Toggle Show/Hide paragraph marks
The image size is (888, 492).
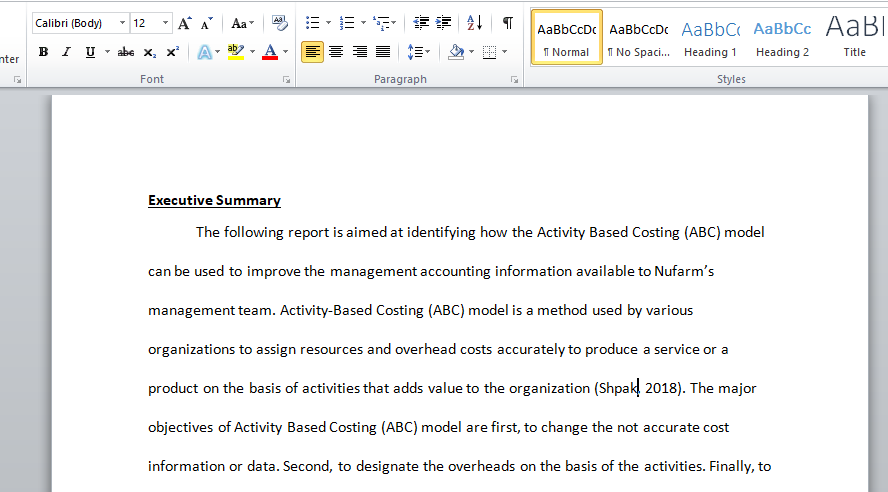[x=508, y=23]
